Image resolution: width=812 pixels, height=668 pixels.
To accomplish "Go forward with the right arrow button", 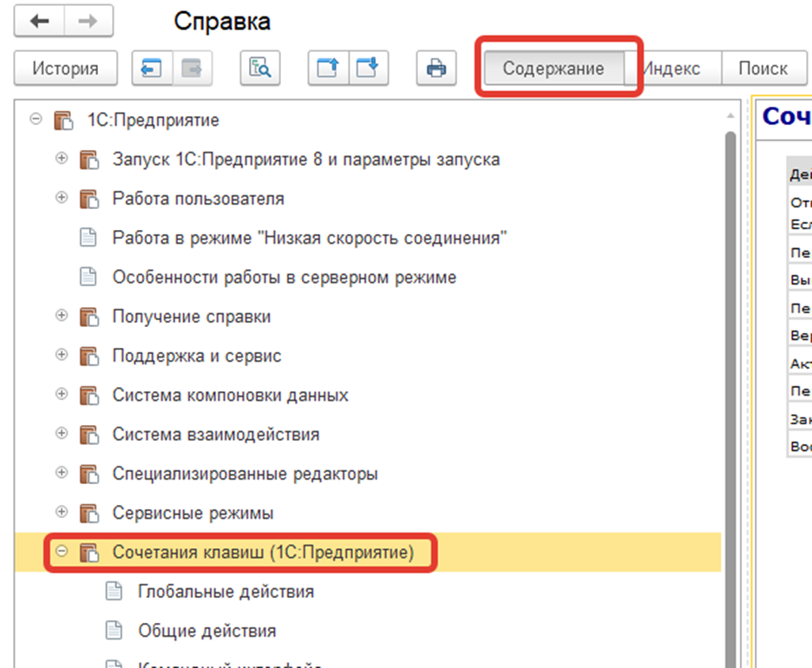I will click(x=88, y=21).
